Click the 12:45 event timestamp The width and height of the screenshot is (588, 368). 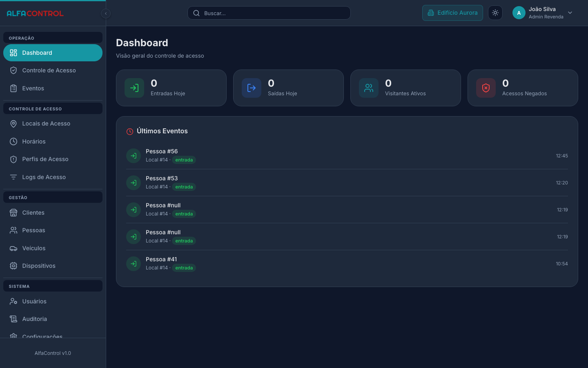click(x=562, y=156)
